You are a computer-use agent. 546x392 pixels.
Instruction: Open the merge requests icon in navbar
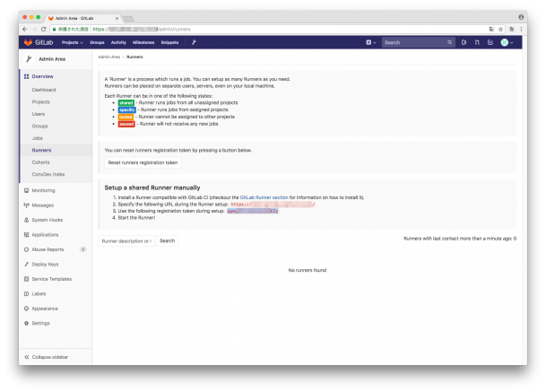click(x=477, y=42)
